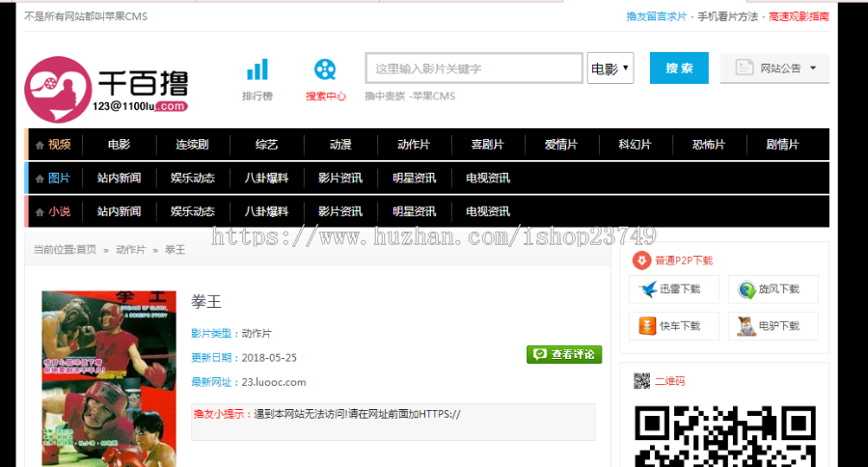Click the 千百撸 site logo
868x467 pixels.
[x=107, y=89]
